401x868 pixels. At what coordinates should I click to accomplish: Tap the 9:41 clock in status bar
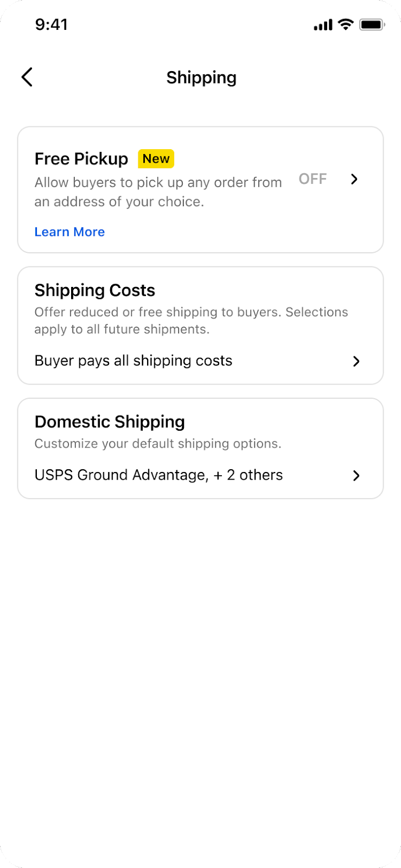pyautogui.click(x=52, y=24)
